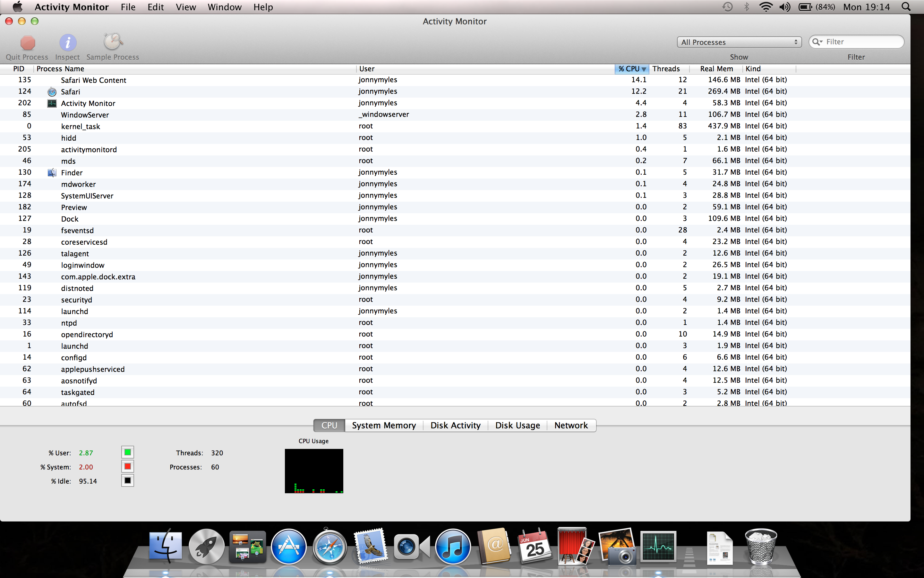This screenshot has height=578, width=924.
Task: Open the Apple menu
Action: click(x=18, y=7)
